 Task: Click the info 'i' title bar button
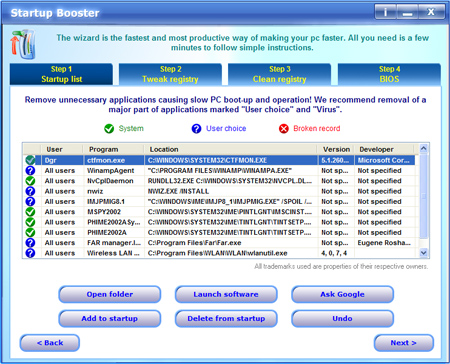pos(385,12)
